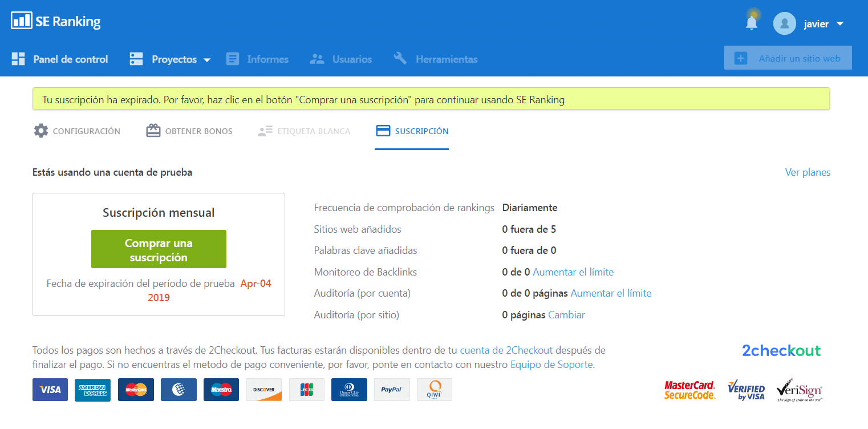
Task: Click the 2checkout logo
Action: (781, 350)
